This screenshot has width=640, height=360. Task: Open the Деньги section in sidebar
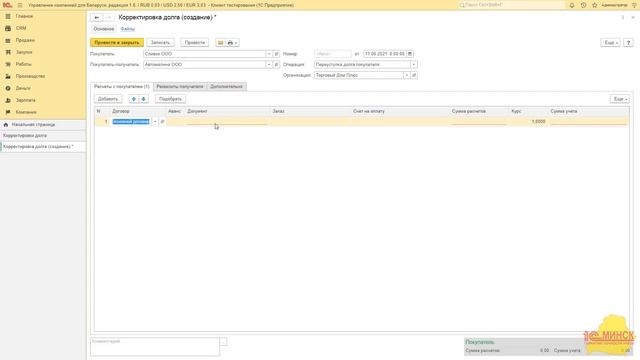click(23, 88)
